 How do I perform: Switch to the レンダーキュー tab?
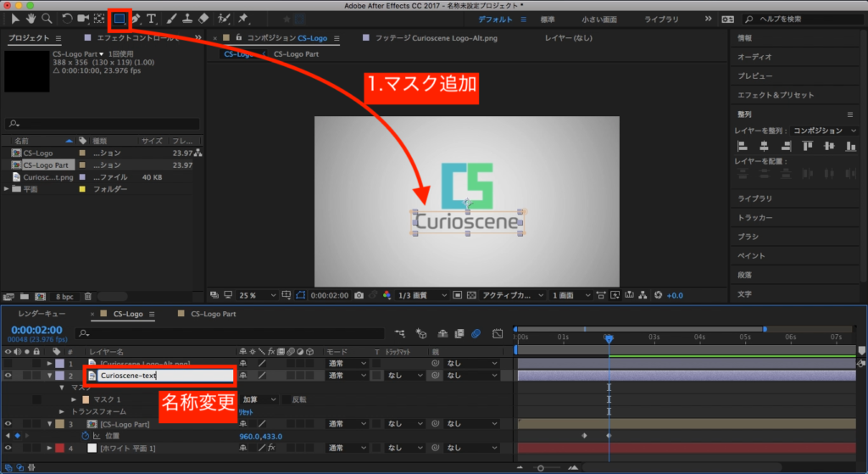tap(41, 314)
